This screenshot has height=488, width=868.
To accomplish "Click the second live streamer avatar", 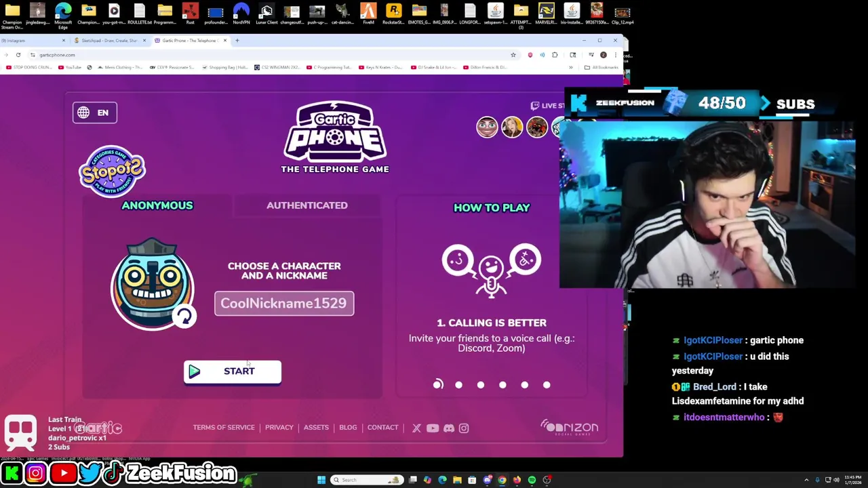I will (512, 127).
